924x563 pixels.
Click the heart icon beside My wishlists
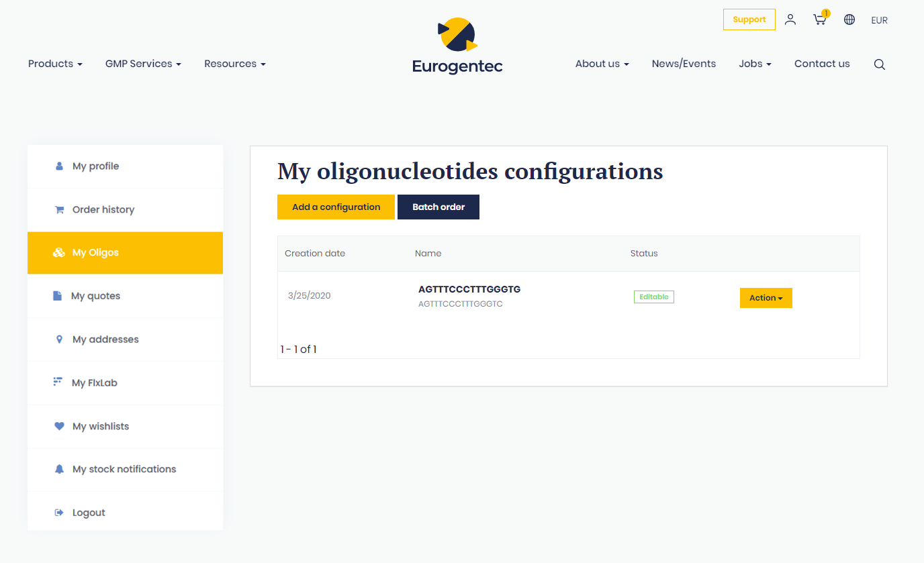coord(59,426)
